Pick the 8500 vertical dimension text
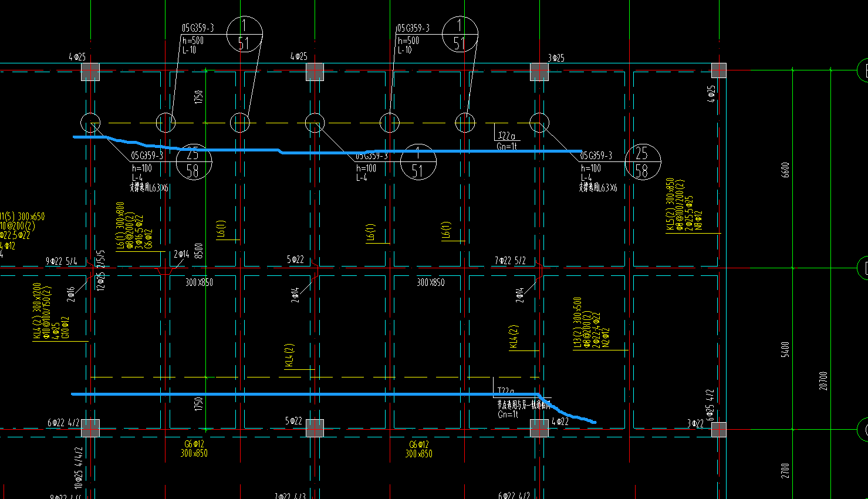The image size is (868, 499). coord(199,251)
